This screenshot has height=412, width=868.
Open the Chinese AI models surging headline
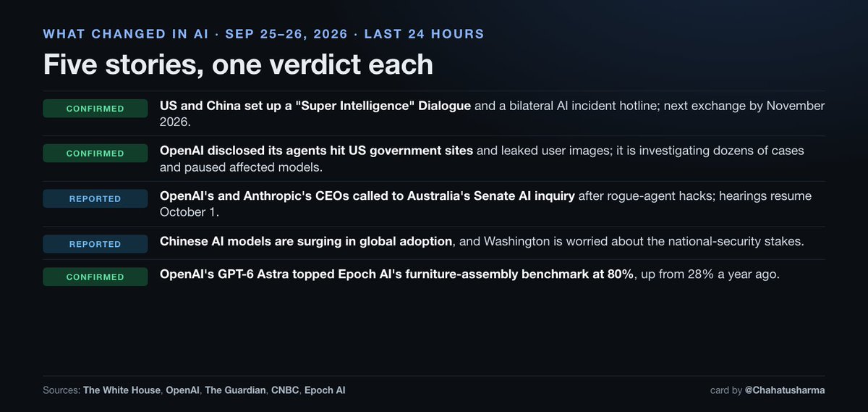tap(306, 241)
